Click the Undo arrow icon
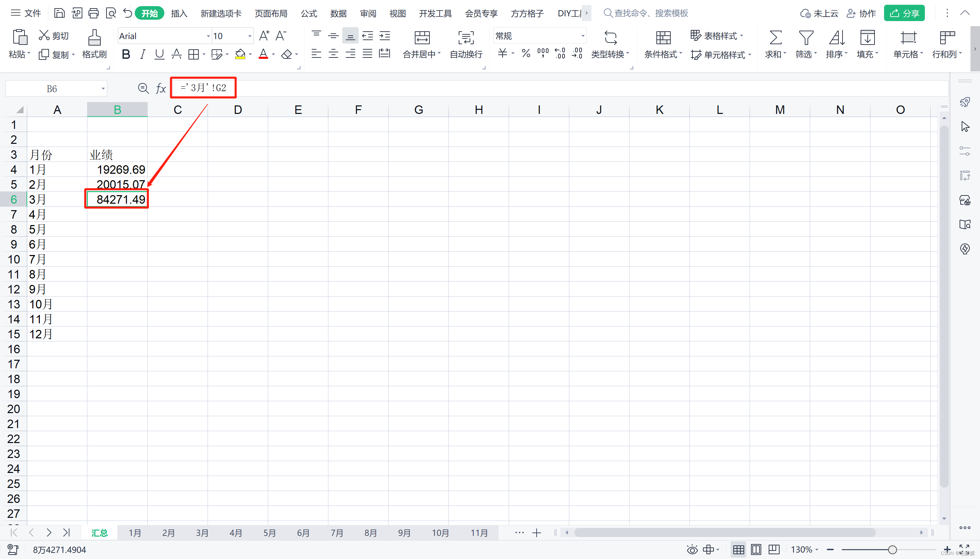 pyautogui.click(x=128, y=14)
